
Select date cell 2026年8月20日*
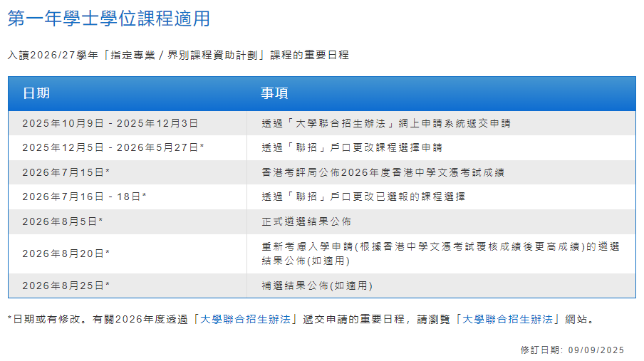66,253
